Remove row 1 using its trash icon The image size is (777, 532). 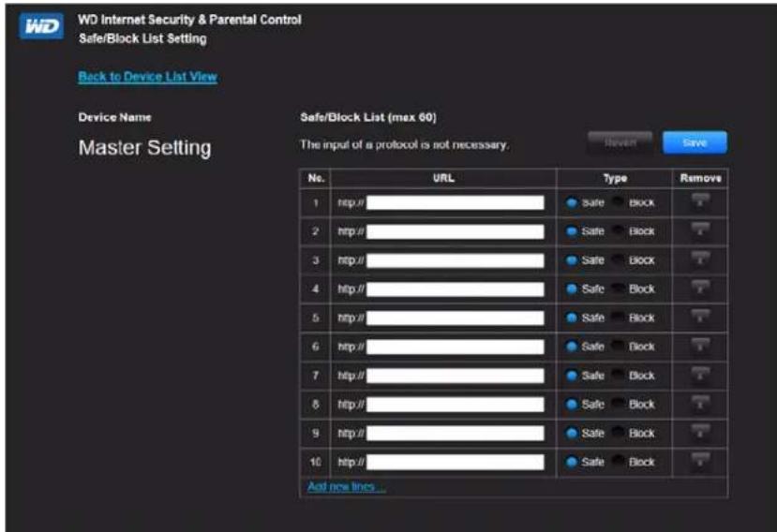(x=700, y=202)
